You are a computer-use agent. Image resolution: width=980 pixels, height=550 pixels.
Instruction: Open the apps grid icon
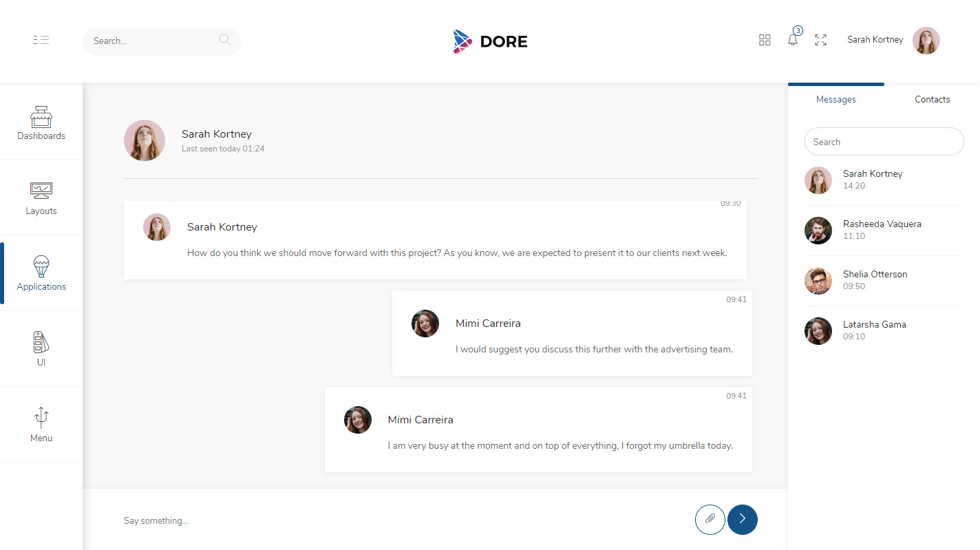(x=765, y=40)
